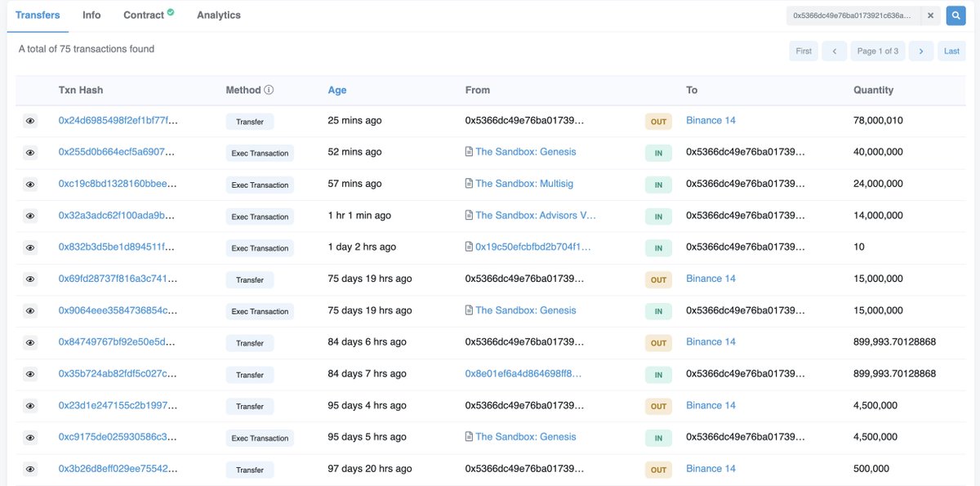Open transaction hash 0x832b3d5be1d894511f

coord(118,247)
